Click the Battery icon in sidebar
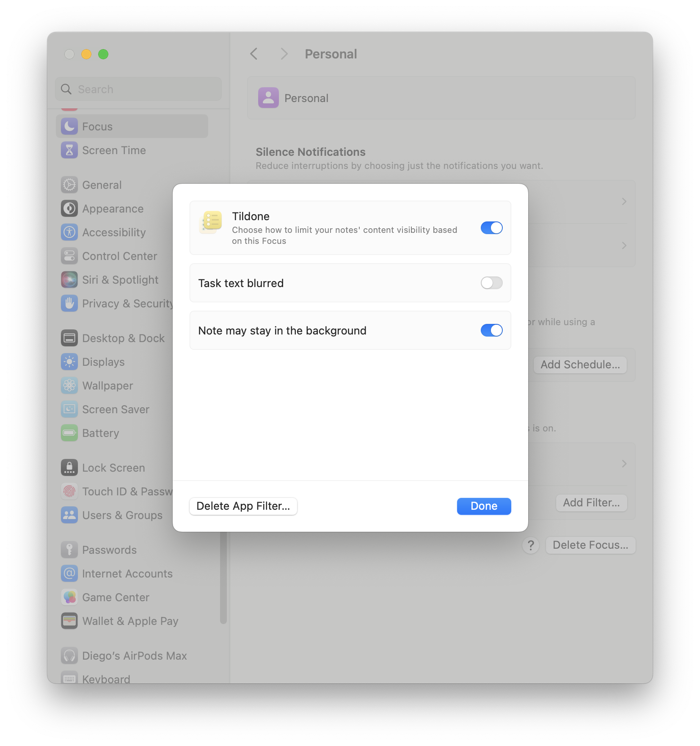Screen dimensions: 700x746 (x=69, y=433)
